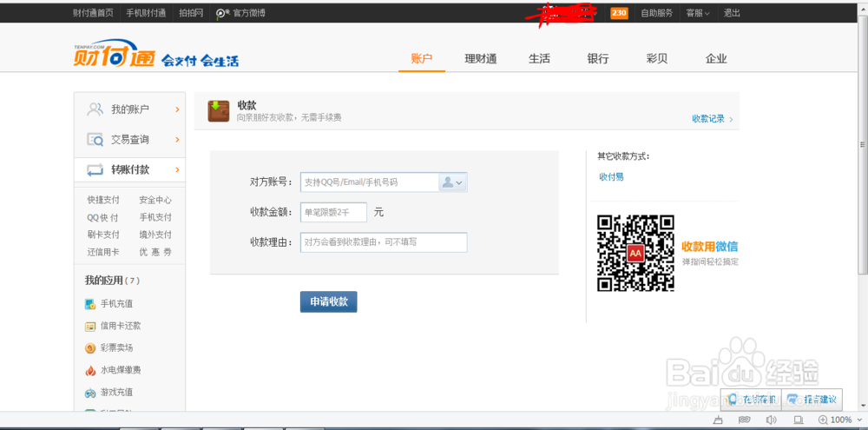Click the Tenpay logo
This screenshot has width=868, height=430.
(114, 54)
